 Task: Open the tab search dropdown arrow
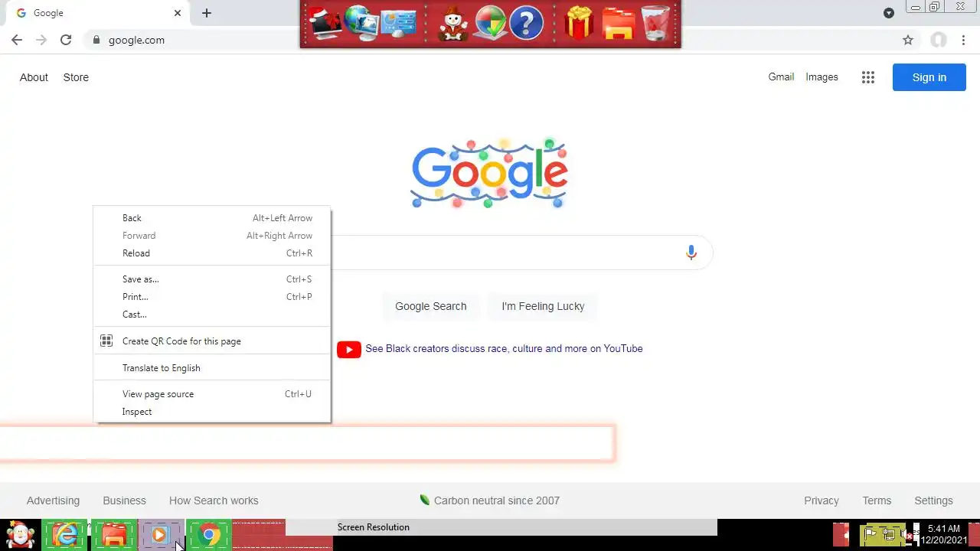[x=889, y=13]
